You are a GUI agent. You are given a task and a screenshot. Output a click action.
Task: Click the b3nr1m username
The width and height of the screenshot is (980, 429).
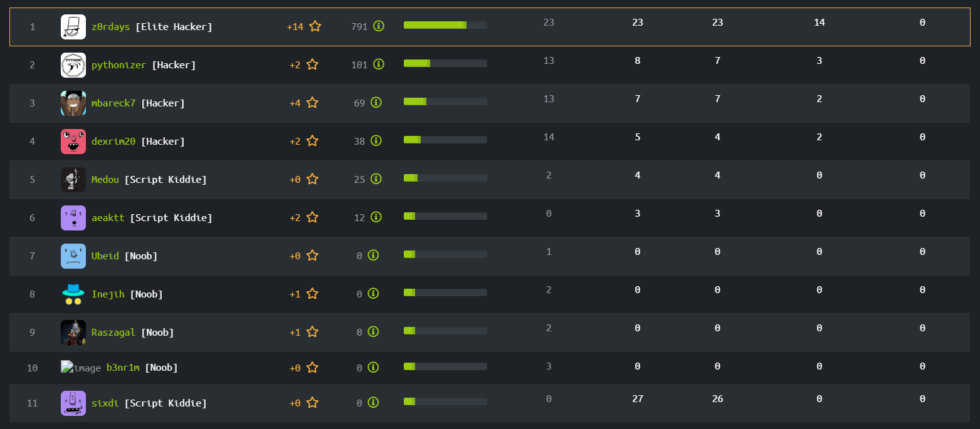pyautogui.click(x=123, y=368)
